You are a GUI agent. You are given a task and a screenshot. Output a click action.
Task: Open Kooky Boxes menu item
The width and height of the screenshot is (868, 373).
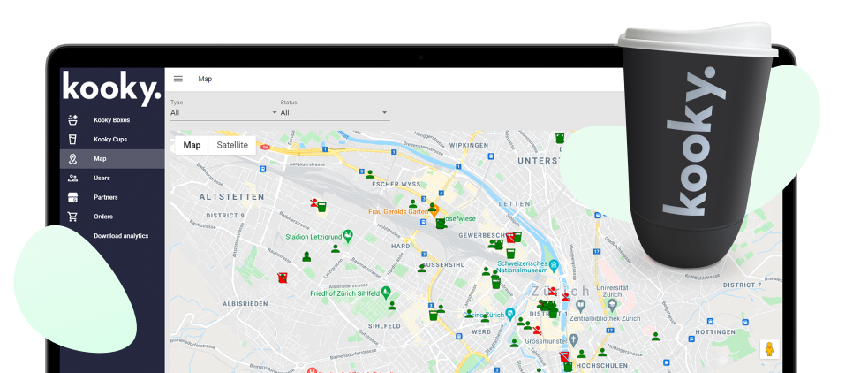click(x=112, y=119)
